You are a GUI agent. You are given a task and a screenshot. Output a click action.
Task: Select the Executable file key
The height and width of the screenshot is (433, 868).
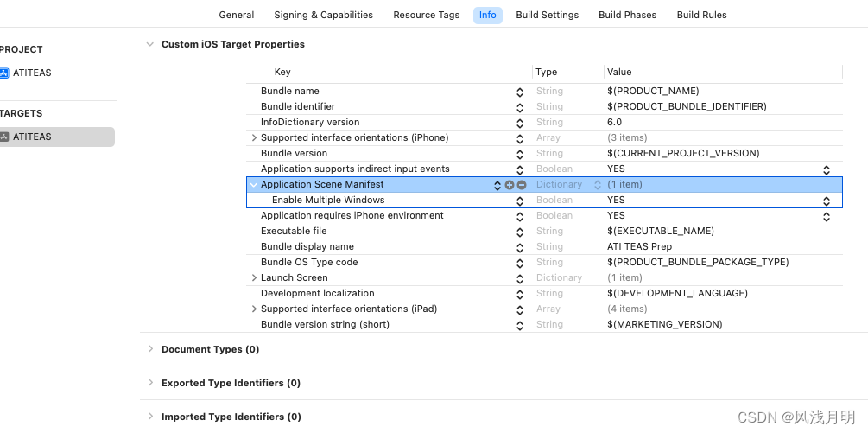pyautogui.click(x=294, y=231)
